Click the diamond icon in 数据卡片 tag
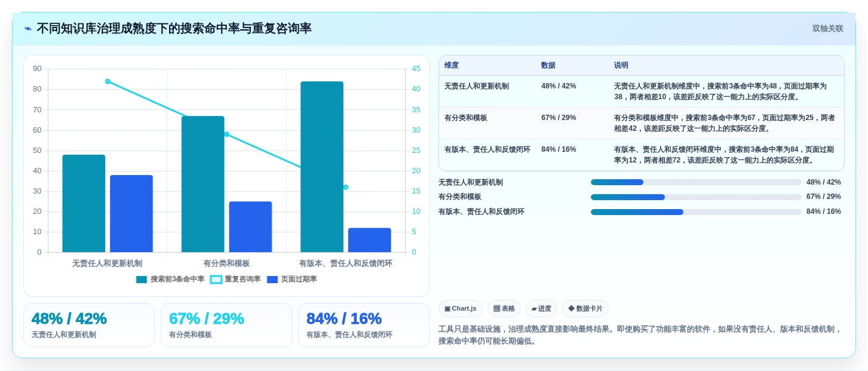Viewport: 868px width, 371px height. [571, 309]
